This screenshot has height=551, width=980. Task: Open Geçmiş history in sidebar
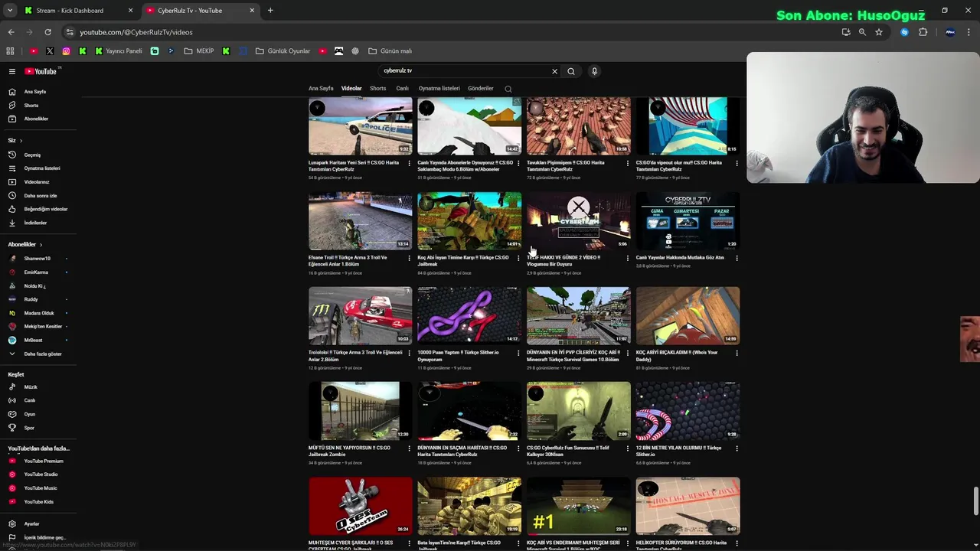tap(32, 155)
